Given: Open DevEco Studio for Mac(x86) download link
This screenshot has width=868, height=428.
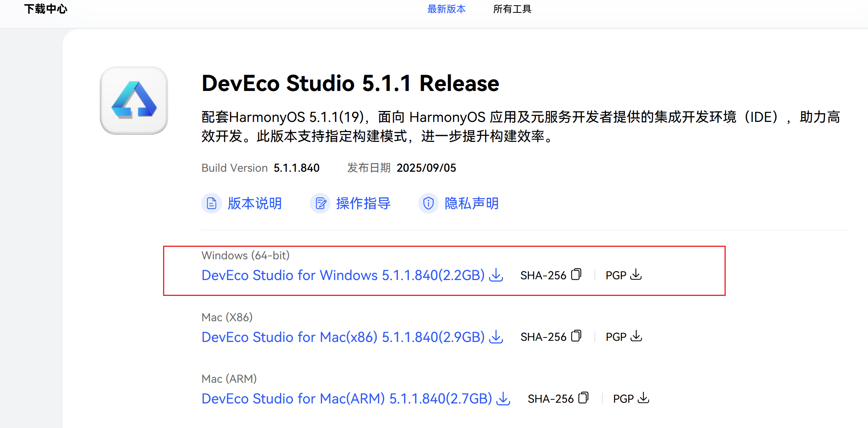Looking at the screenshot, I should (x=343, y=337).
